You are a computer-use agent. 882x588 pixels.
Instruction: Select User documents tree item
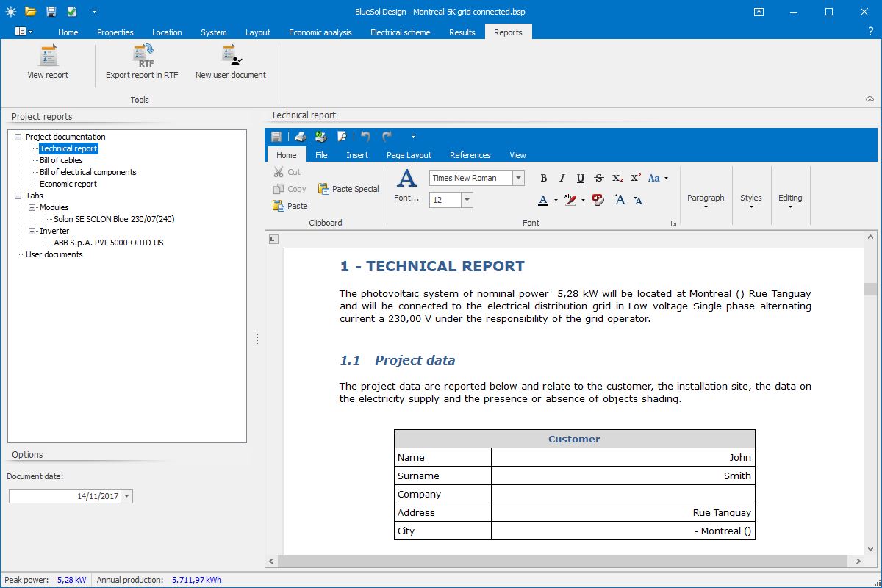click(x=54, y=254)
